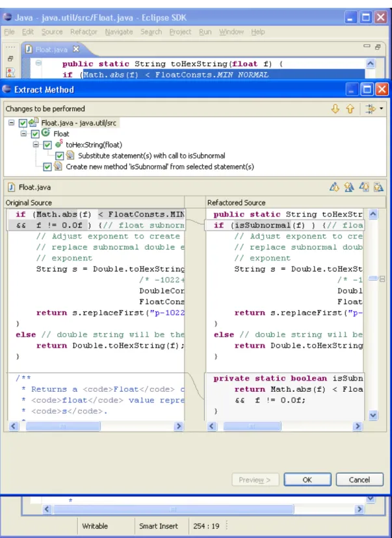The height and width of the screenshot is (538, 392).
Task: Click the Substitute statement change icon
Action: 70,155
